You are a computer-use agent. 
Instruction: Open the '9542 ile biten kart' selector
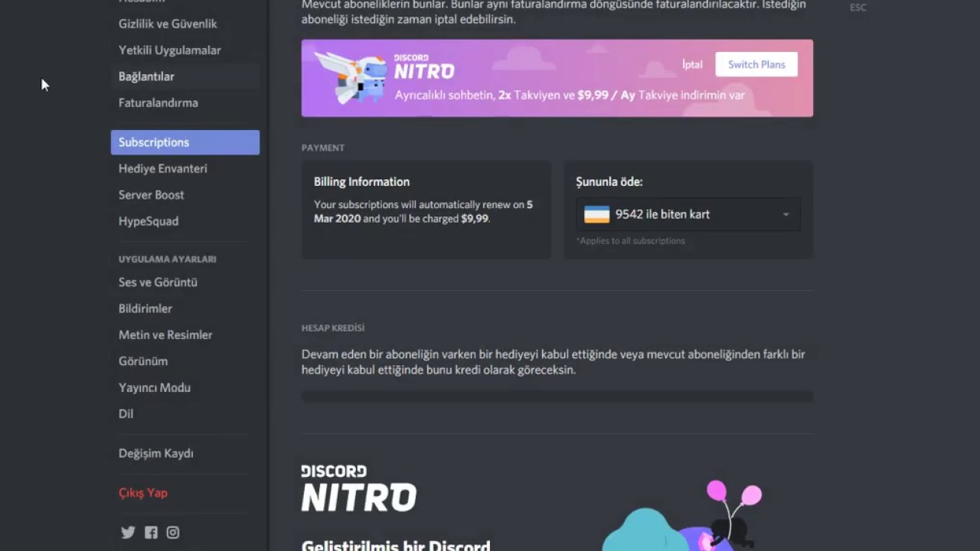(688, 214)
